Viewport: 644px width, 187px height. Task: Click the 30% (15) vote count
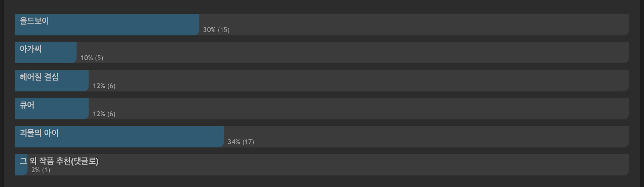point(216,30)
